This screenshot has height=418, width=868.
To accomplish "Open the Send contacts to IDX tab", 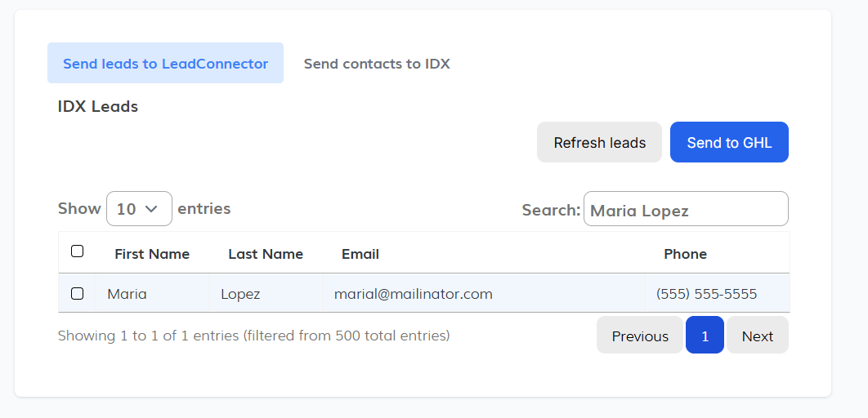I will (377, 64).
